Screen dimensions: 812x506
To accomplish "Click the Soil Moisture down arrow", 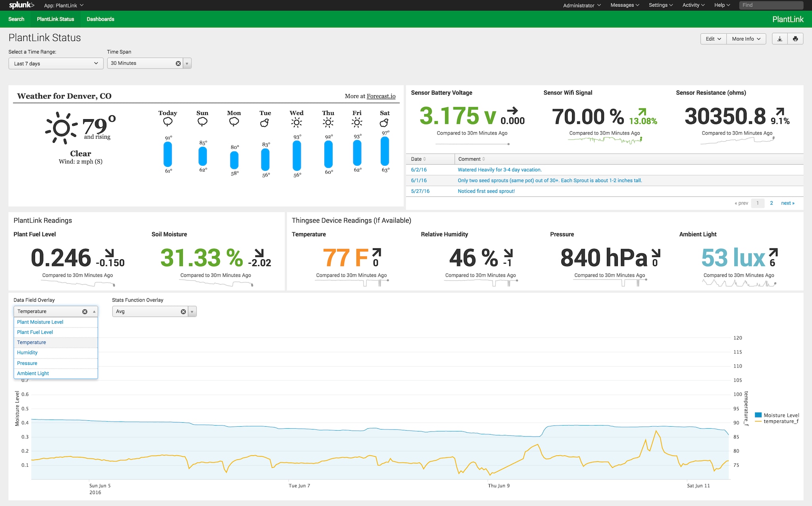I will (259, 253).
